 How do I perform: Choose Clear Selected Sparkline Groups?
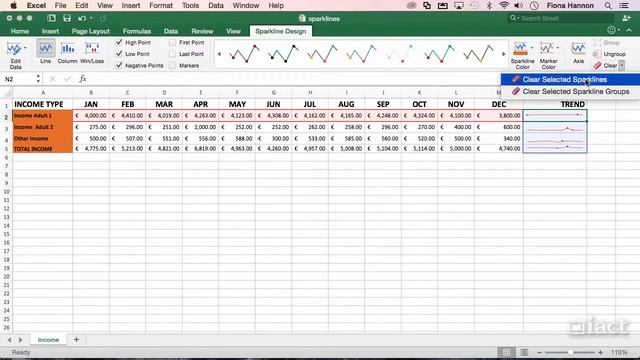(x=570, y=91)
